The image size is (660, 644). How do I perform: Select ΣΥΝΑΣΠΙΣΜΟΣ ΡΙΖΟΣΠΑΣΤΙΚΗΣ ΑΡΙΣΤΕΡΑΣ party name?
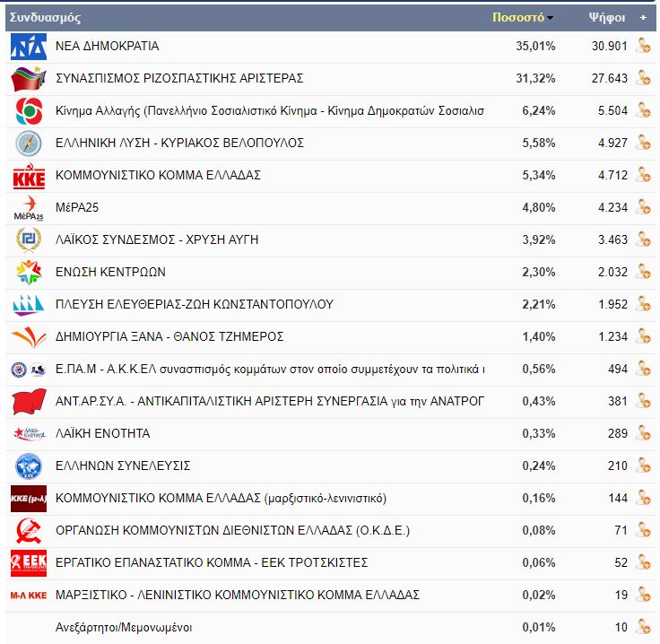pos(179,78)
